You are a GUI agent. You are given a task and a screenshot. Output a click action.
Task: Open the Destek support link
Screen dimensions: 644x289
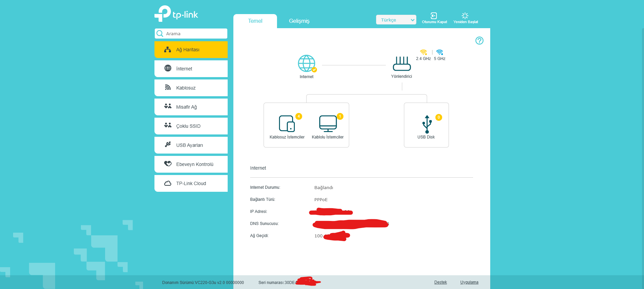pyautogui.click(x=441, y=282)
